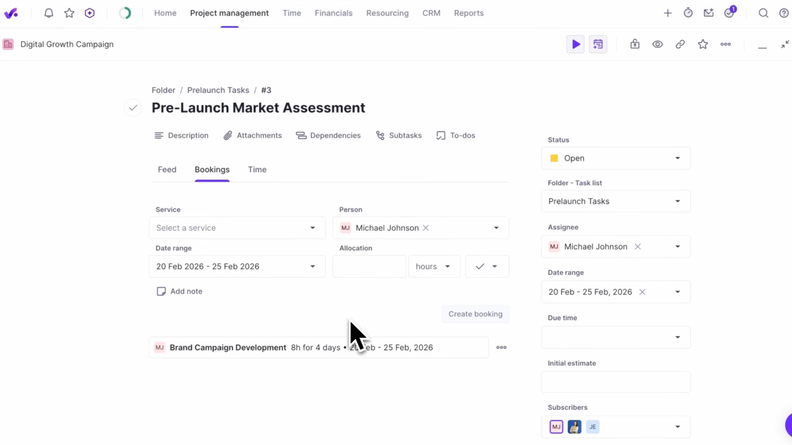Open the icon with notification badge
792x445 pixels.
729,13
